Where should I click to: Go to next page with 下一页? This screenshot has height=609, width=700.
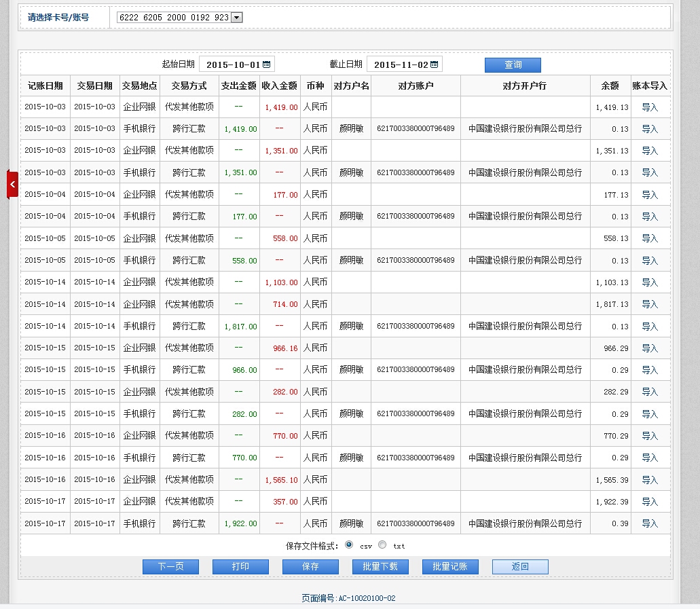point(170,567)
